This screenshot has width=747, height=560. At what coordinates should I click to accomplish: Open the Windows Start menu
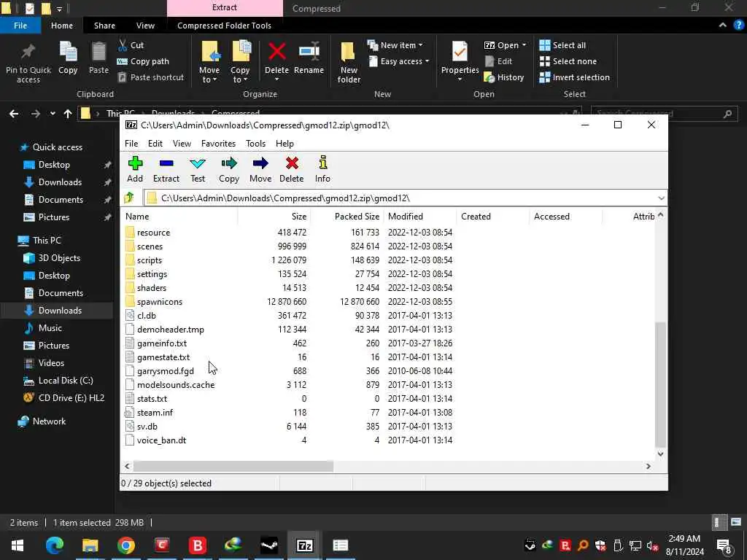(18, 545)
